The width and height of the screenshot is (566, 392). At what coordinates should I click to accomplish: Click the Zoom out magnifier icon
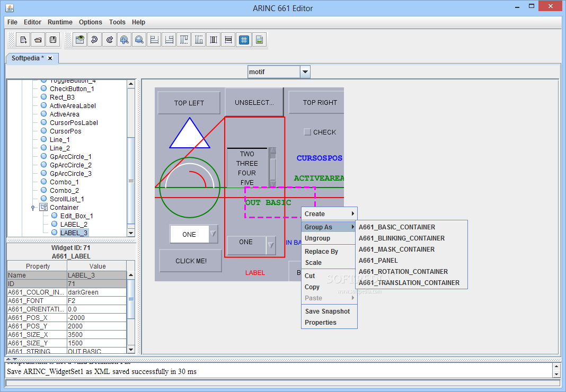(139, 40)
